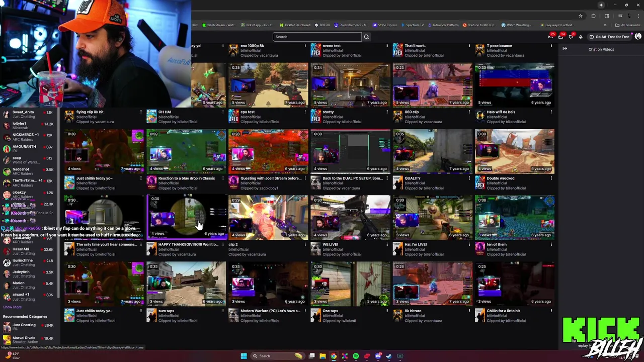Open options for 'cpu test' clip
The image size is (644, 362).
(x=305, y=112)
